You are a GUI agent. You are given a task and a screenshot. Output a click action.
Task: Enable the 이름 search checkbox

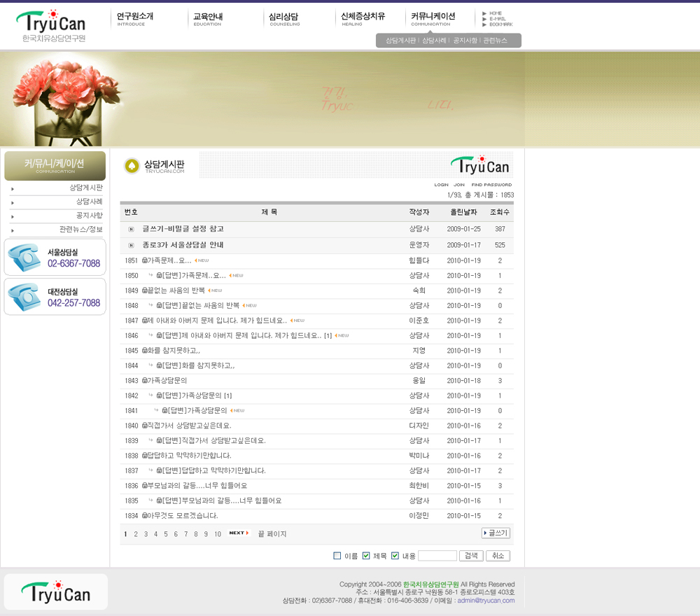tap(337, 556)
